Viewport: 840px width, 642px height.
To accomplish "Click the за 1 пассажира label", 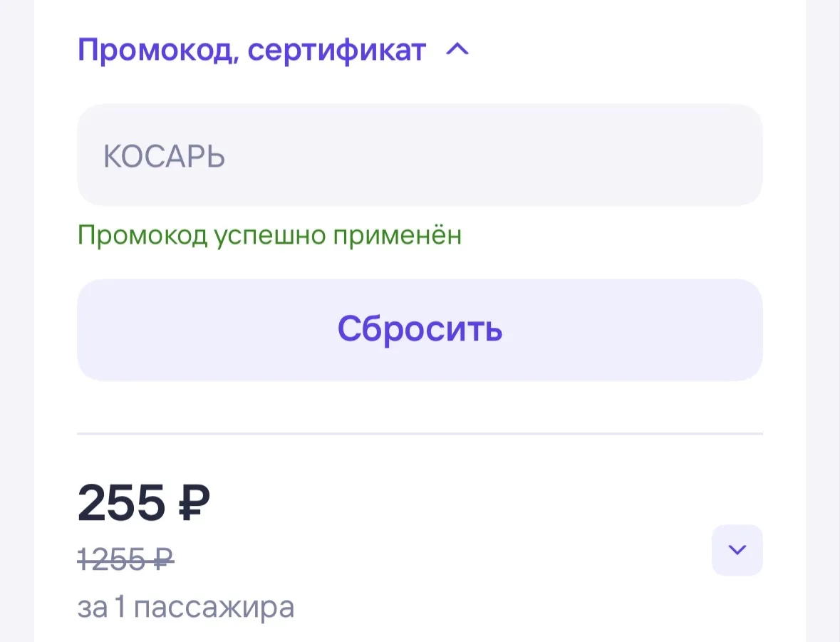I will coord(186,607).
